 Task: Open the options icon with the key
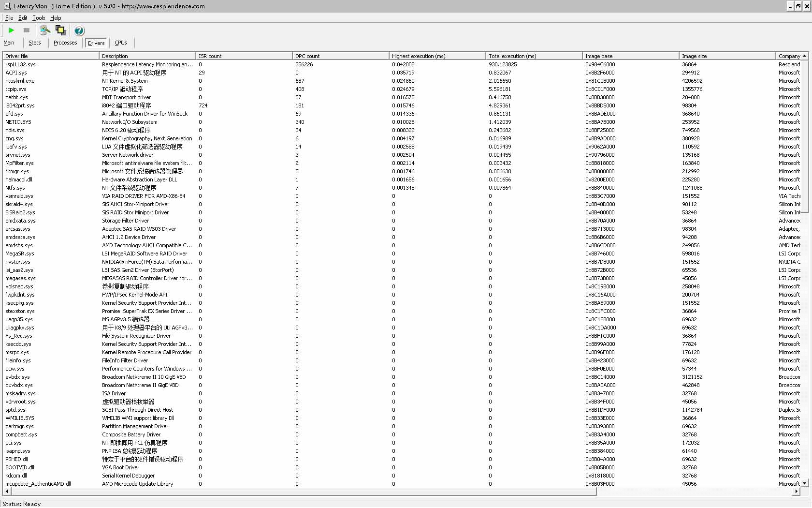(45, 30)
